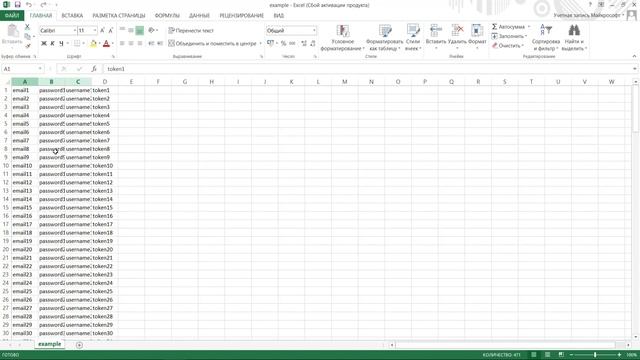Toggle top vertical alignment button

point(122,30)
